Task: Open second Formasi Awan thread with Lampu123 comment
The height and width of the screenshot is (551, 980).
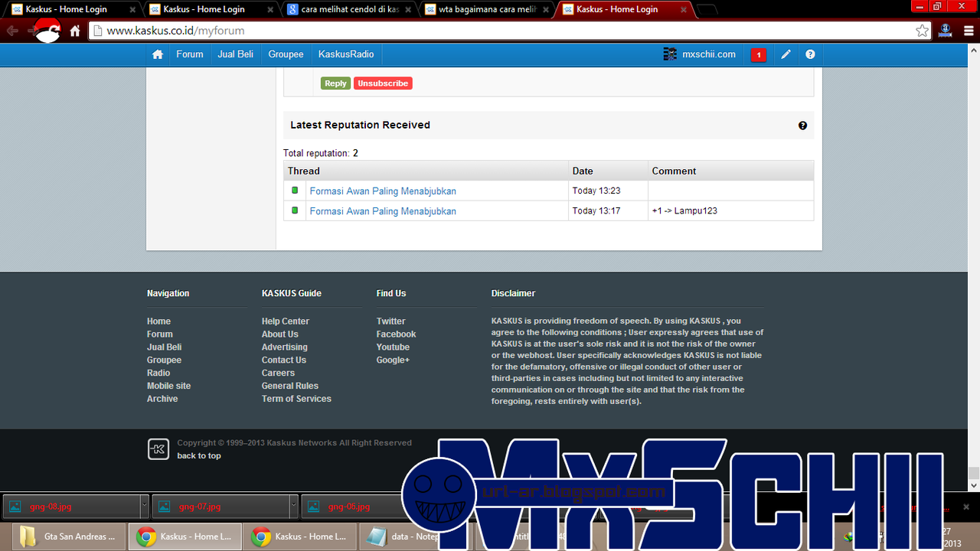Action: tap(383, 211)
